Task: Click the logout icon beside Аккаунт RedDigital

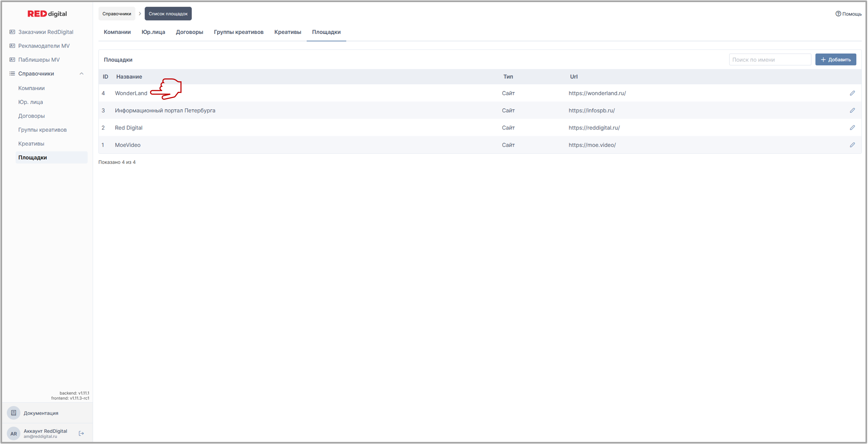Action: [81, 433]
